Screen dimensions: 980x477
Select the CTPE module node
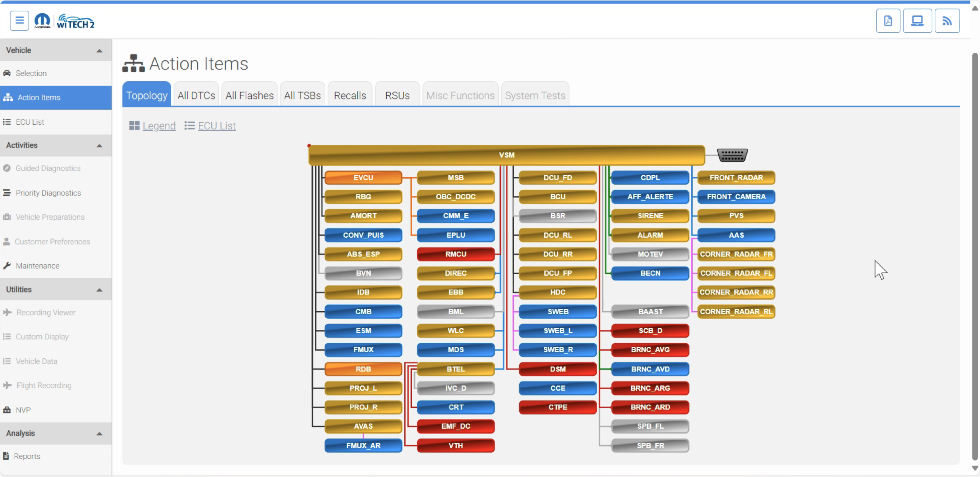[558, 407]
